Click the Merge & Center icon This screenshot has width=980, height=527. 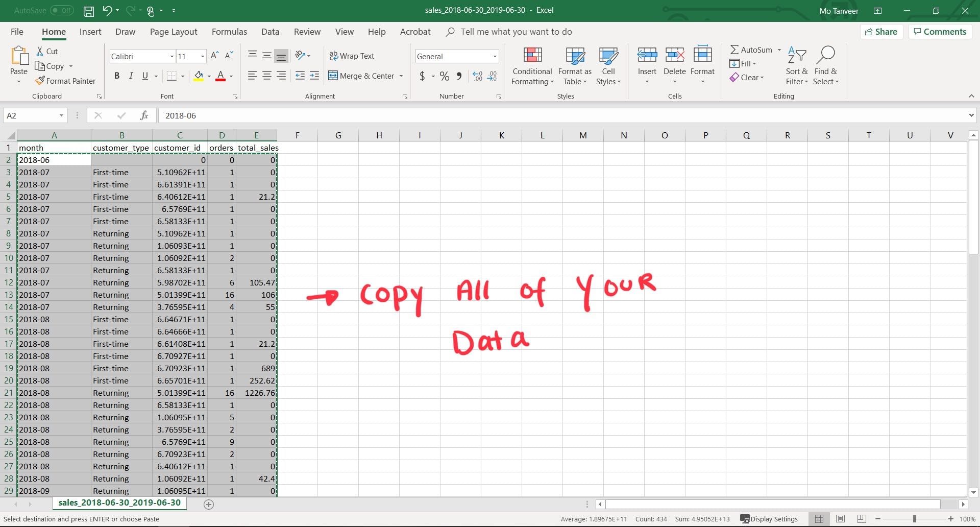[x=333, y=76]
